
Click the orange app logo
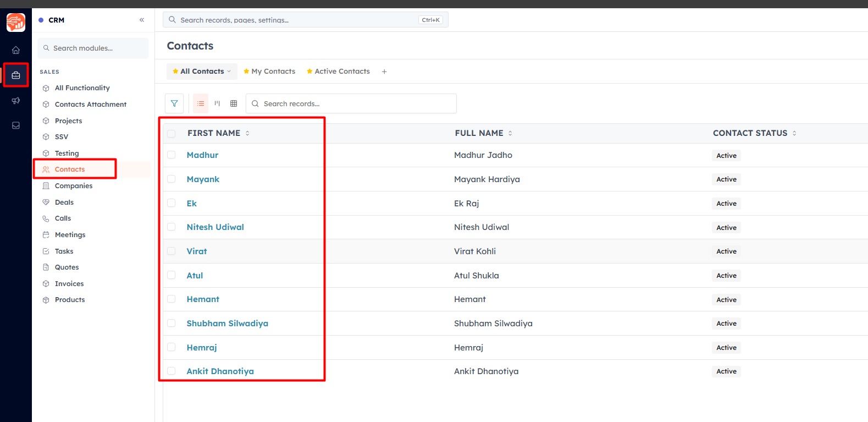(16, 23)
